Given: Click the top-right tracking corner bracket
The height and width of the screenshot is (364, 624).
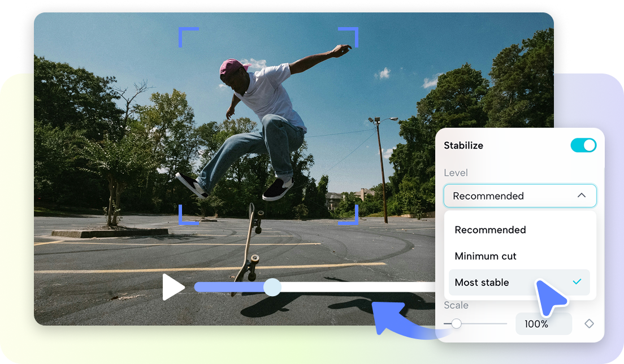Looking at the screenshot, I should pyautogui.click(x=349, y=36).
